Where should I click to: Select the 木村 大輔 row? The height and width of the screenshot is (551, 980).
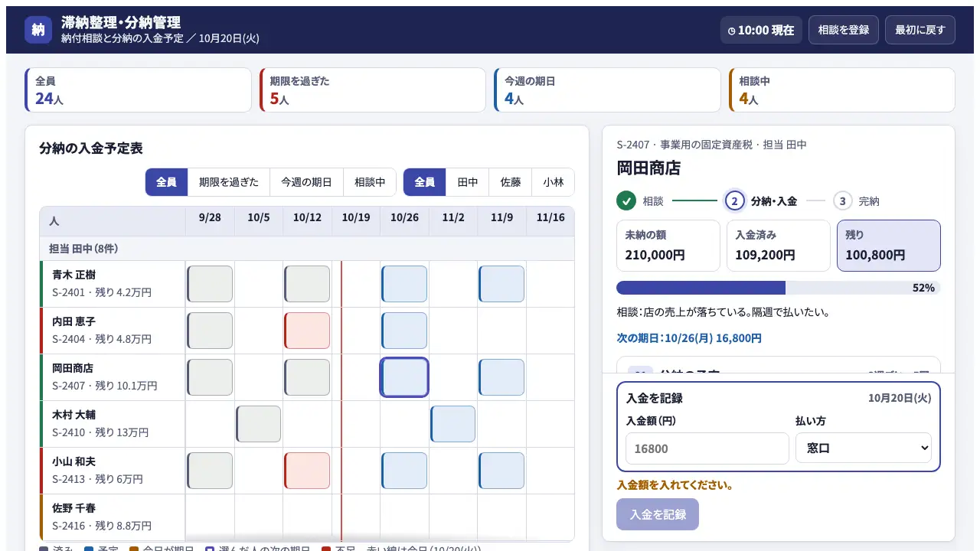click(113, 424)
